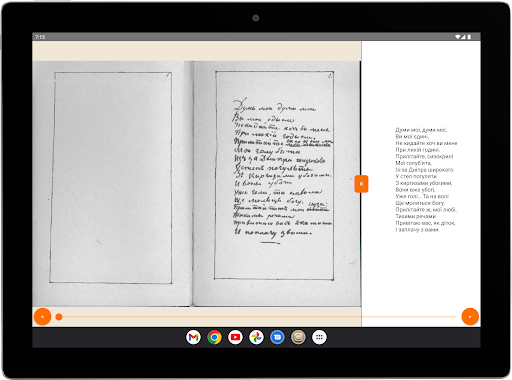This screenshot has width=512, height=380.
Task: Tap the battery indicator in the status bar
Action: [x=469, y=37]
